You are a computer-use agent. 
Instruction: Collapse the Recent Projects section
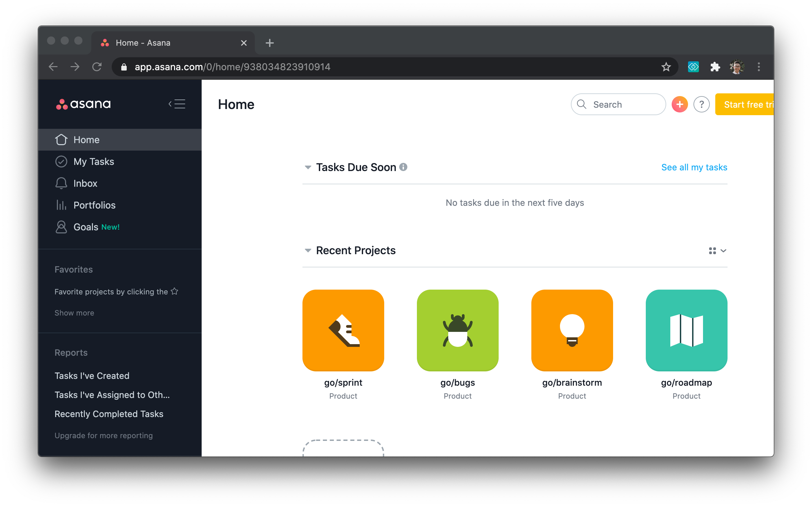[x=308, y=250]
